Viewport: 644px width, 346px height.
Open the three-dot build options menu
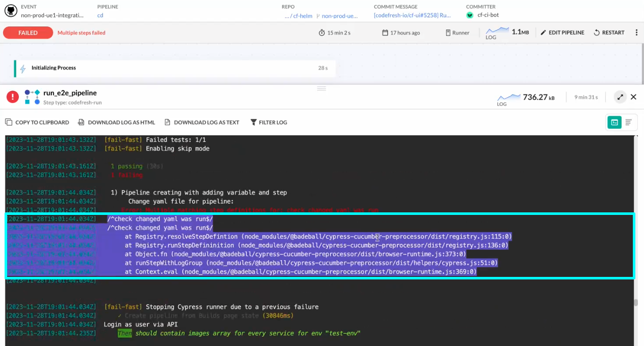pyautogui.click(x=636, y=33)
